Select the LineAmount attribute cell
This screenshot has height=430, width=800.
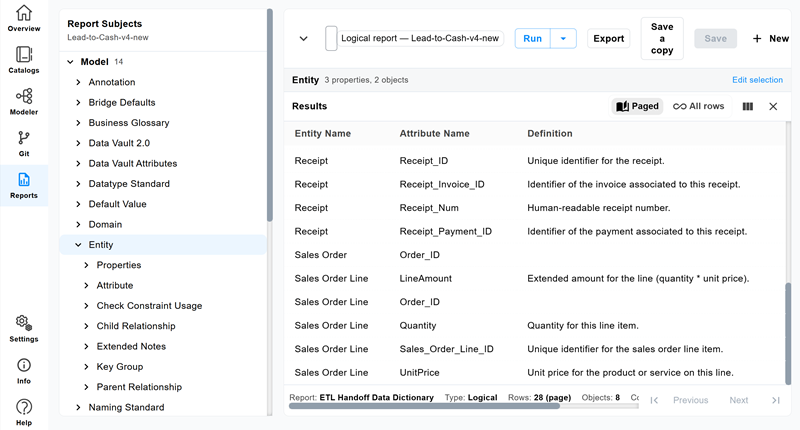(x=426, y=279)
